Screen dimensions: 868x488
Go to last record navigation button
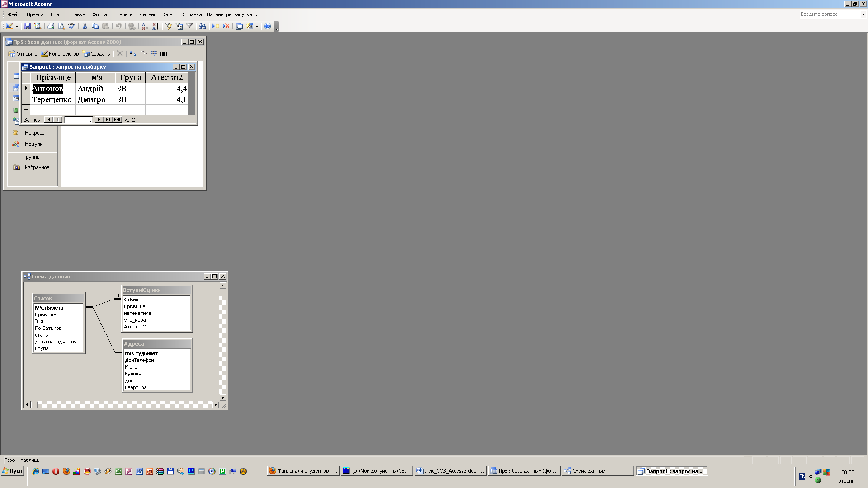[x=108, y=120]
